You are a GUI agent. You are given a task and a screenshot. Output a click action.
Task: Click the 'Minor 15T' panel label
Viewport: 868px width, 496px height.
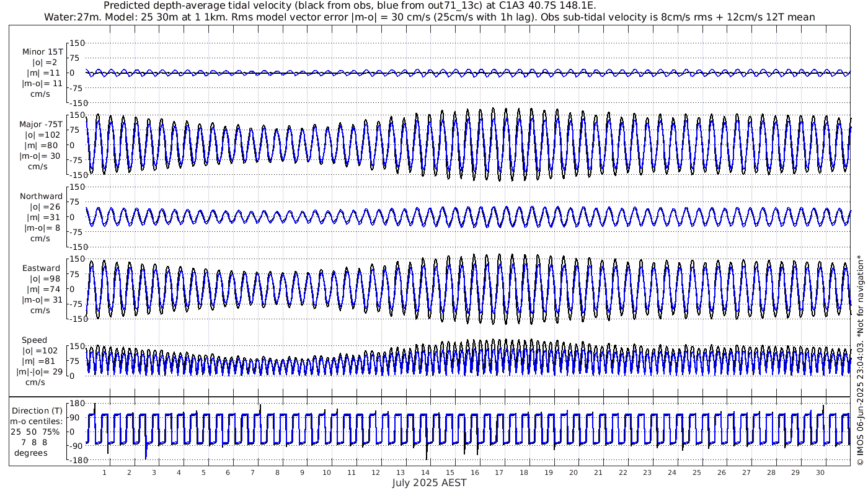[x=42, y=52]
